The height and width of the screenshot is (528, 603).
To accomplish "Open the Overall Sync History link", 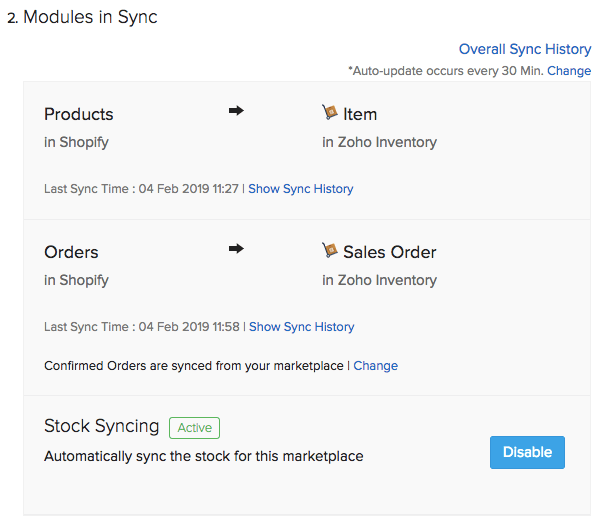I will point(525,49).
